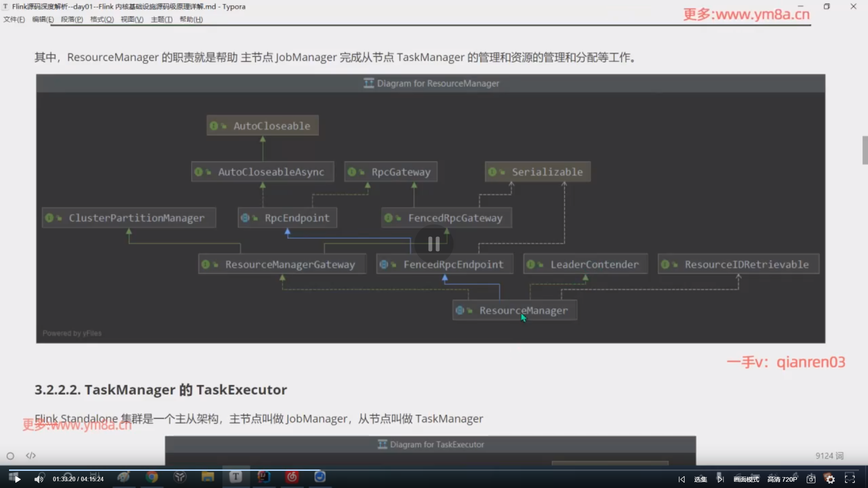Skip to next episode icon
The image size is (868, 488).
click(x=721, y=479)
